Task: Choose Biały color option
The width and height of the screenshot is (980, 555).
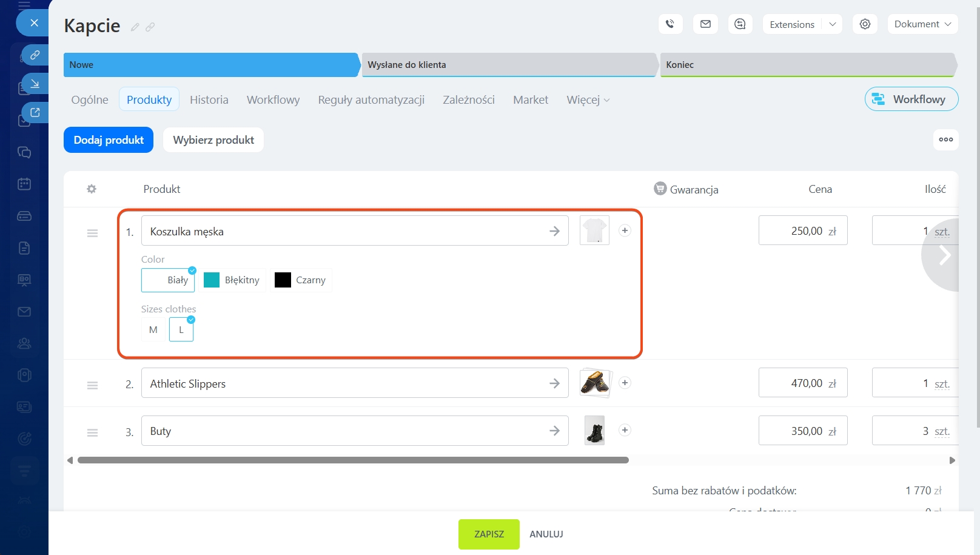Action: tap(169, 280)
